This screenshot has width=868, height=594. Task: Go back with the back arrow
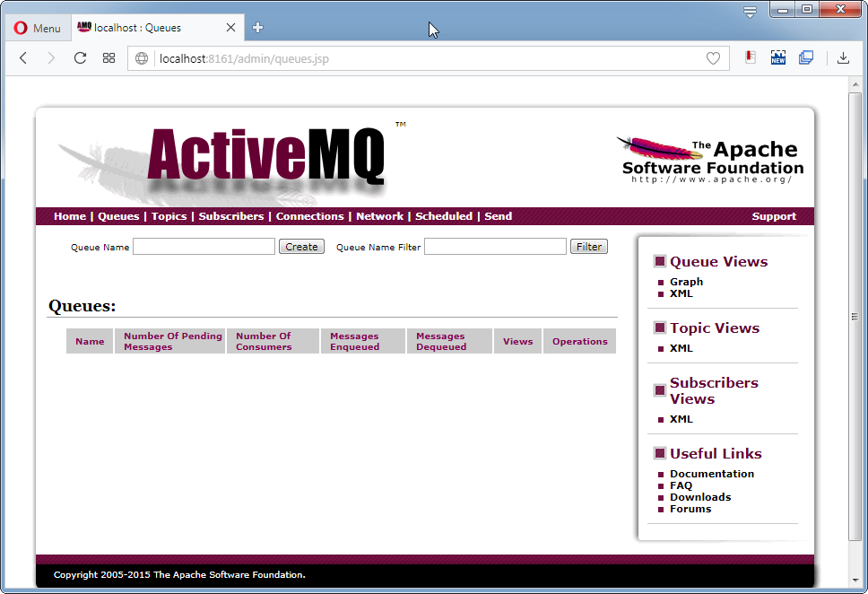[x=23, y=58]
